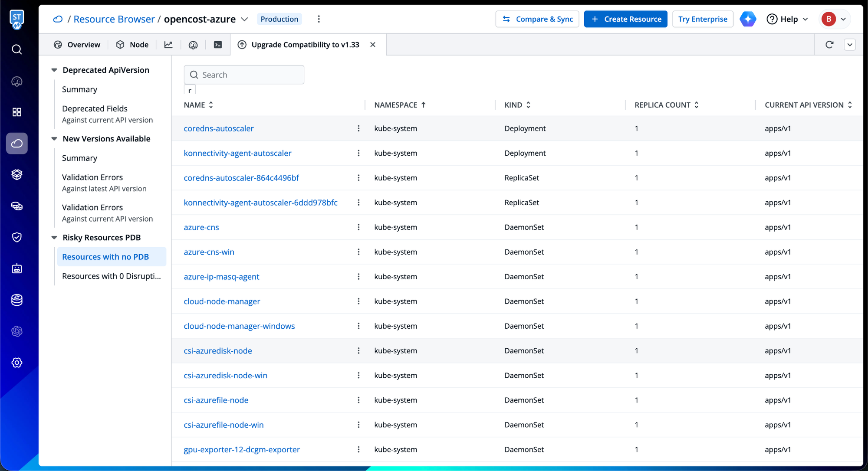The image size is (868, 471).
Task: Switch to the Overview tab
Action: pos(77,45)
